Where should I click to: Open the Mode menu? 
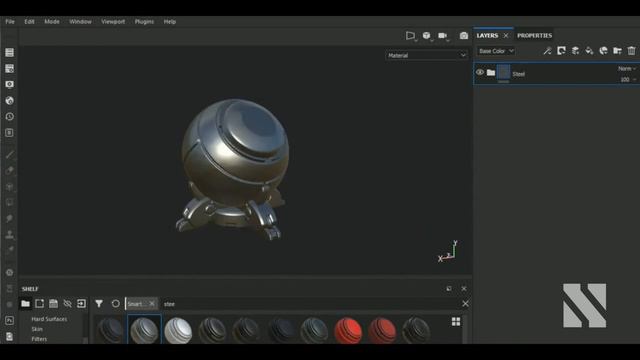[x=52, y=22]
